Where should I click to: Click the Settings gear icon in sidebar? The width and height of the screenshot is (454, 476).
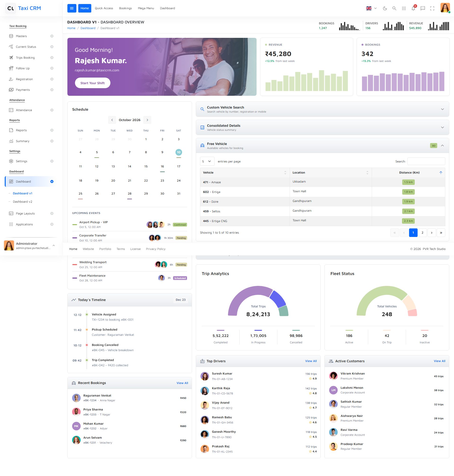point(11,161)
